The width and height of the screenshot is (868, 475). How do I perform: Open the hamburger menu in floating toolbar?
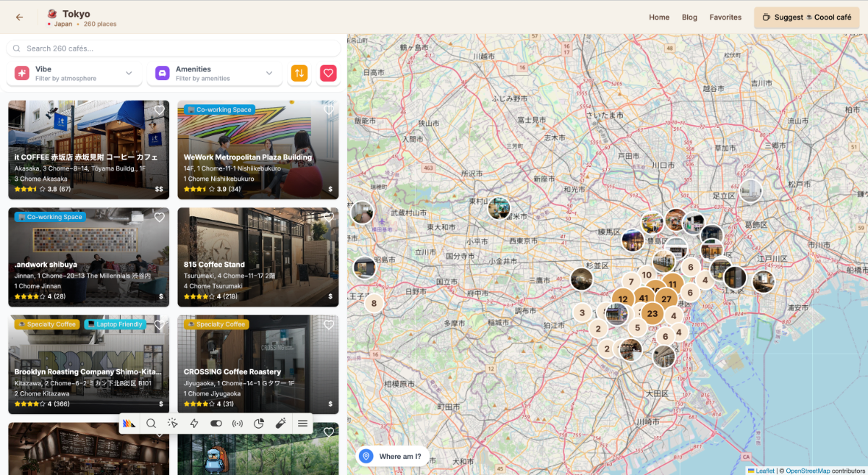coord(302,424)
